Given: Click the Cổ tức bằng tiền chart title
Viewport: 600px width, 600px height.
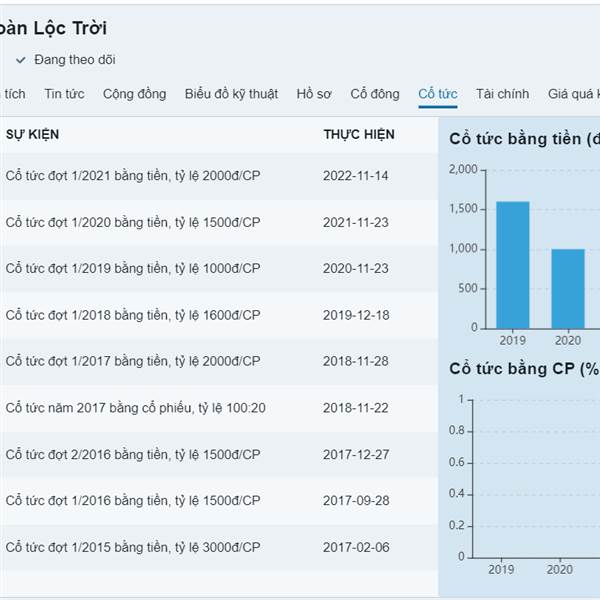Looking at the screenshot, I should (525, 139).
